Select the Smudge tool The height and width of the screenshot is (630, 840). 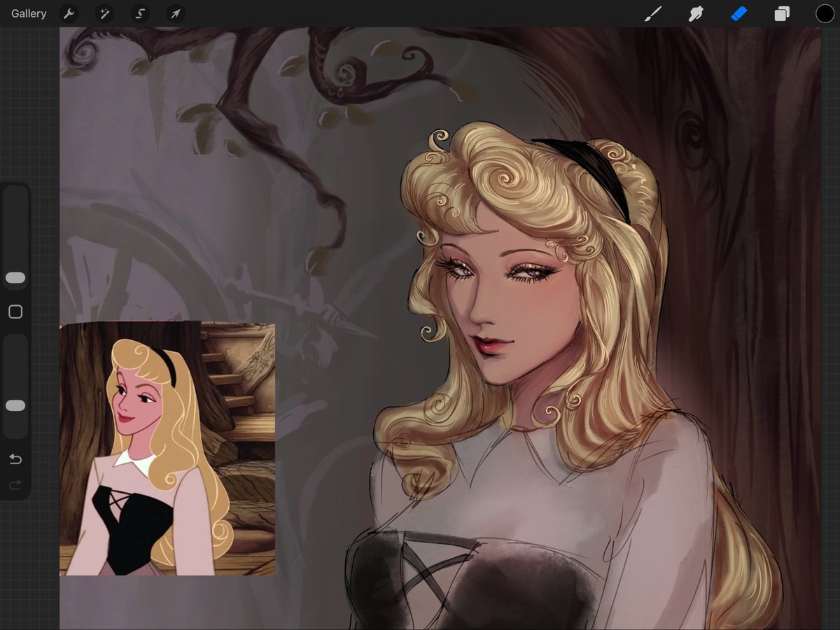[x=696, y=13]
